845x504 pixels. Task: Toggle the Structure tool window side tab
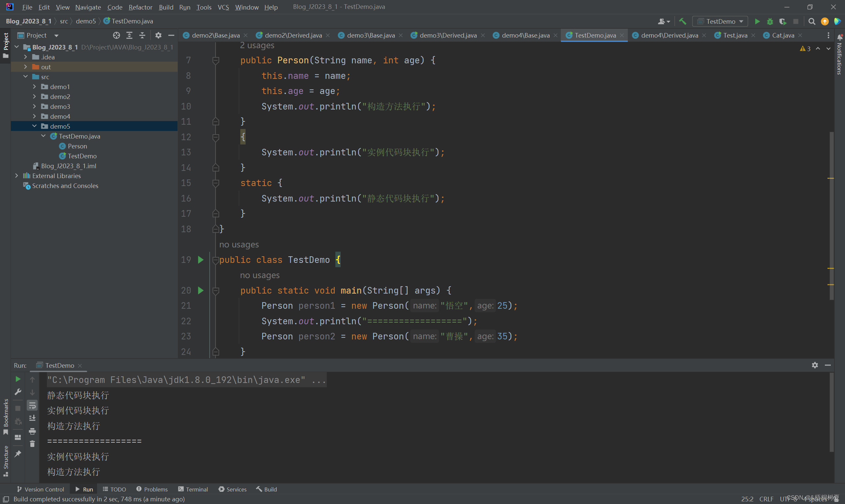[5, 461]
